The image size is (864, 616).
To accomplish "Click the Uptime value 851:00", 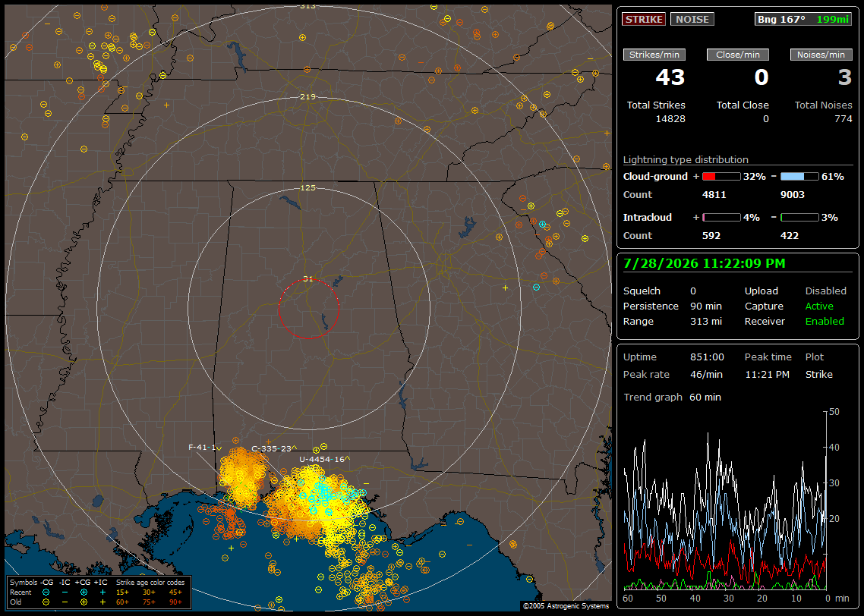I will pos(707,357).
